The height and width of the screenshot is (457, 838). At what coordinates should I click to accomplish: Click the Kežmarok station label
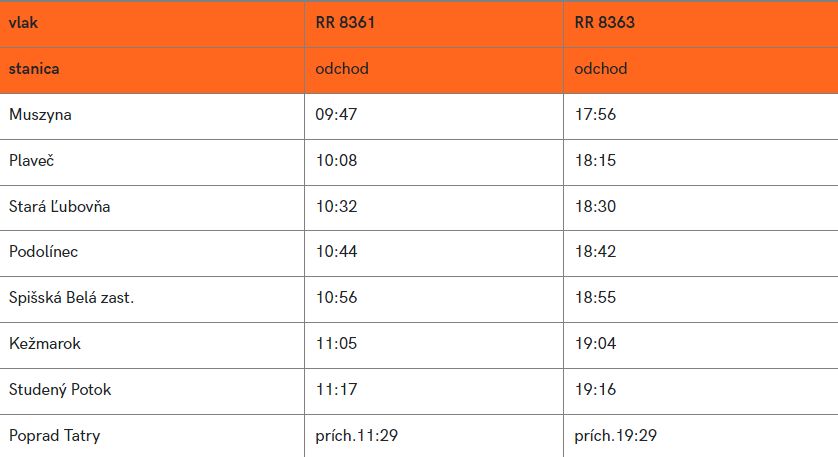[45, 343]
